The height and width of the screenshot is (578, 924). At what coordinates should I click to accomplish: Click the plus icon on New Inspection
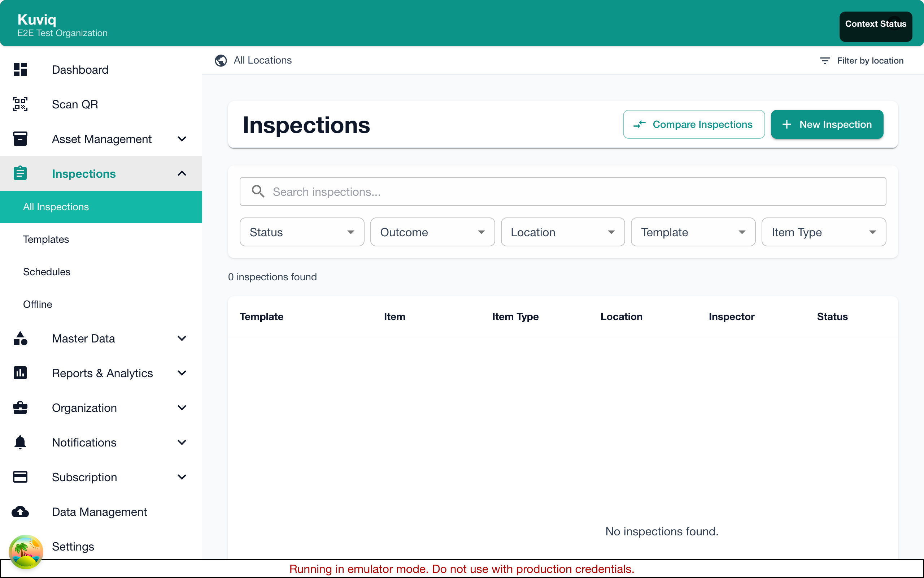(786, 124)
